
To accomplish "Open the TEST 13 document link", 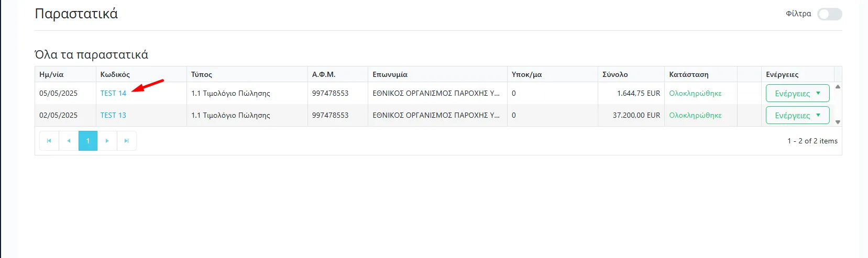I will point(113,115).
